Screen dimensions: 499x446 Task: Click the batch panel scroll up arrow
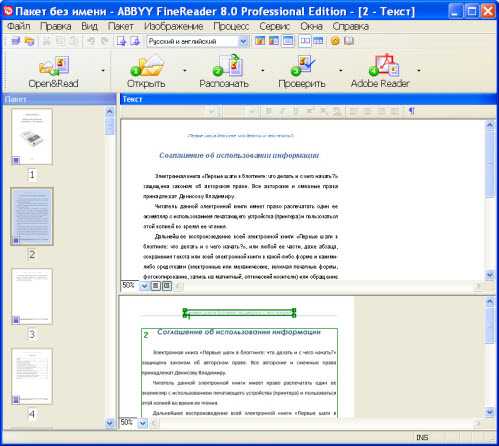point(110,111)
